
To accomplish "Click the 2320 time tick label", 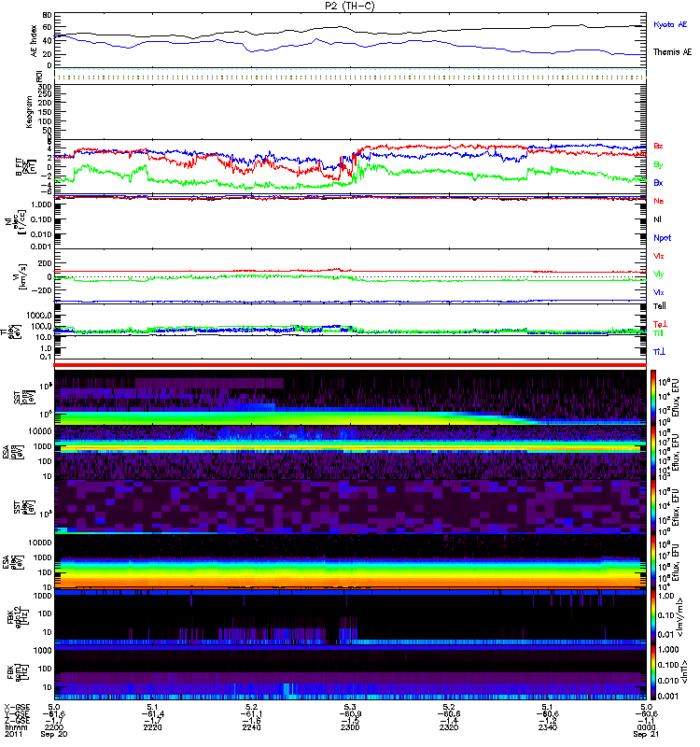I will 449,727.
